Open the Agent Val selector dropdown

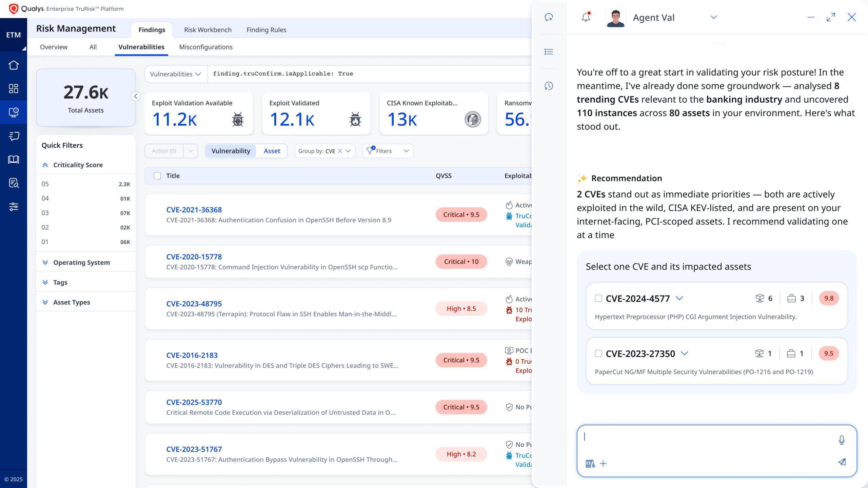[x=713, y=17]
